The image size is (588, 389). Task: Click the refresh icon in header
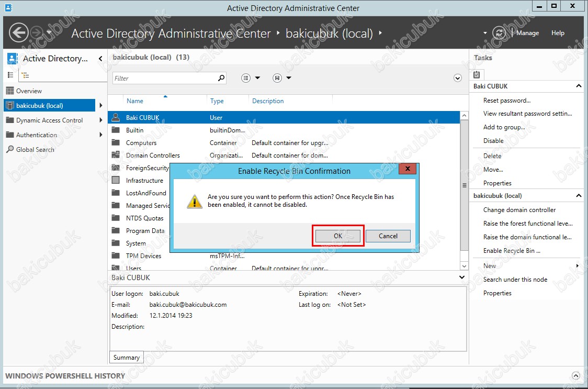coord(499,32)
